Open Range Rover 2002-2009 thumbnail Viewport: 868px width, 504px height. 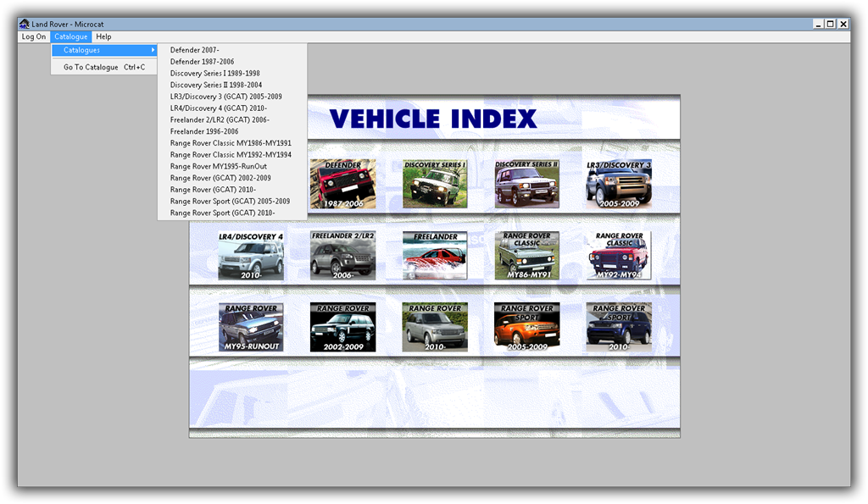[x=342, y=327]
